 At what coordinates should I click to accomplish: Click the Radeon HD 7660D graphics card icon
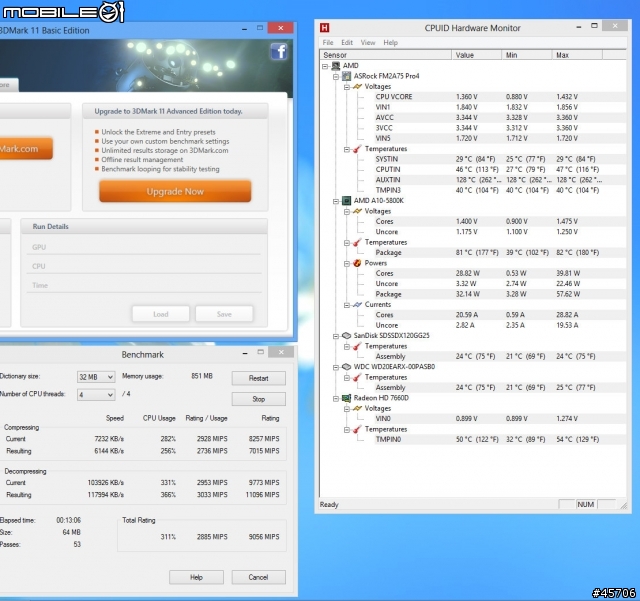tap(347, 398)
